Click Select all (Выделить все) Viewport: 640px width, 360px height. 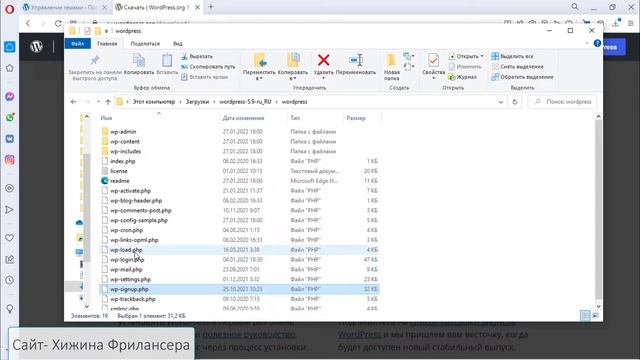coord(513,56)
